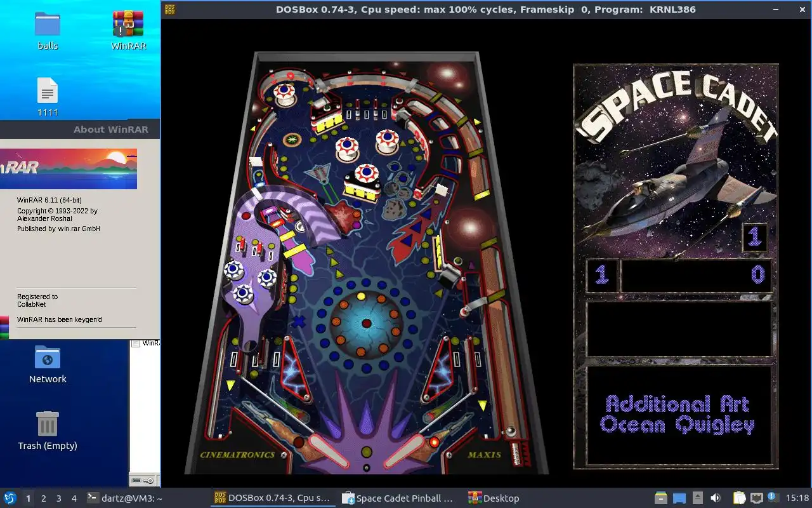Click the WinRAR sunset banner image
Viewport: 812px width, 508px height.
click(x=69, y=168)
